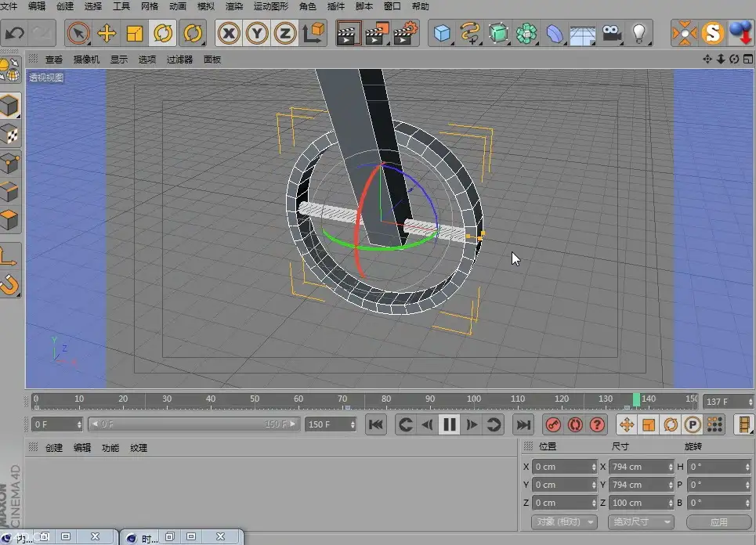The width and height of the screenshot is (756, 545).
Task: Switch to Polygons mode in left sidebar
Action: pos(10,221)
